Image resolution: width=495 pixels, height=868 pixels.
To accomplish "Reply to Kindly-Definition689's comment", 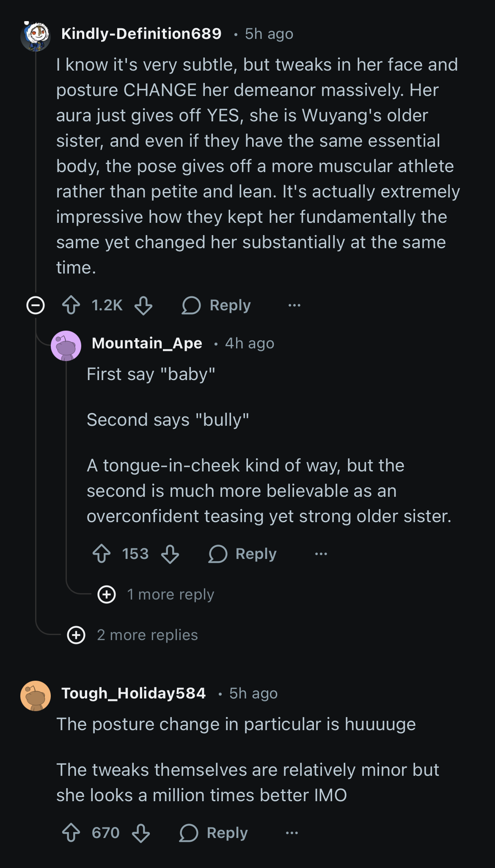I will pos(217,305).
